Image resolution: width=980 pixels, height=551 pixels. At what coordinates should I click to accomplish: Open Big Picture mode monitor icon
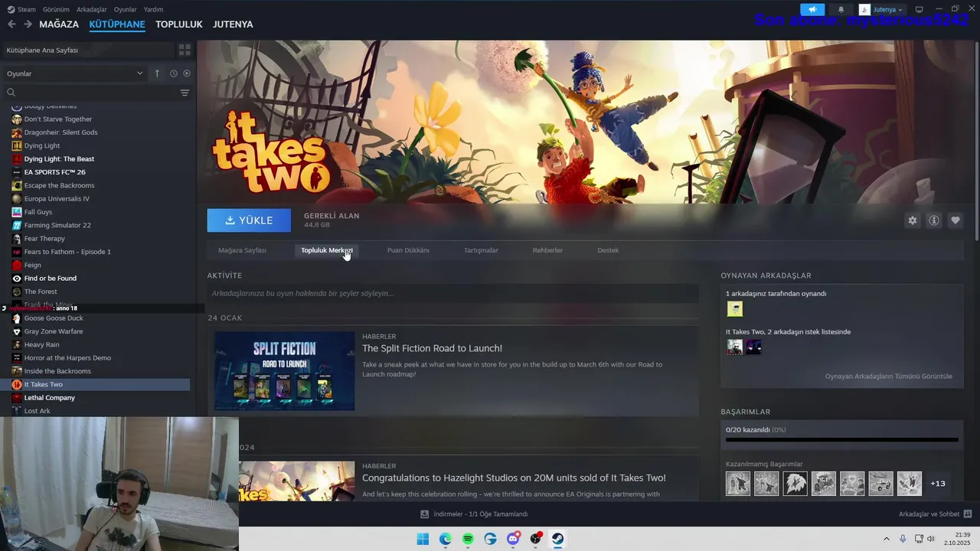pyautogui.click(x=920, y=9)
